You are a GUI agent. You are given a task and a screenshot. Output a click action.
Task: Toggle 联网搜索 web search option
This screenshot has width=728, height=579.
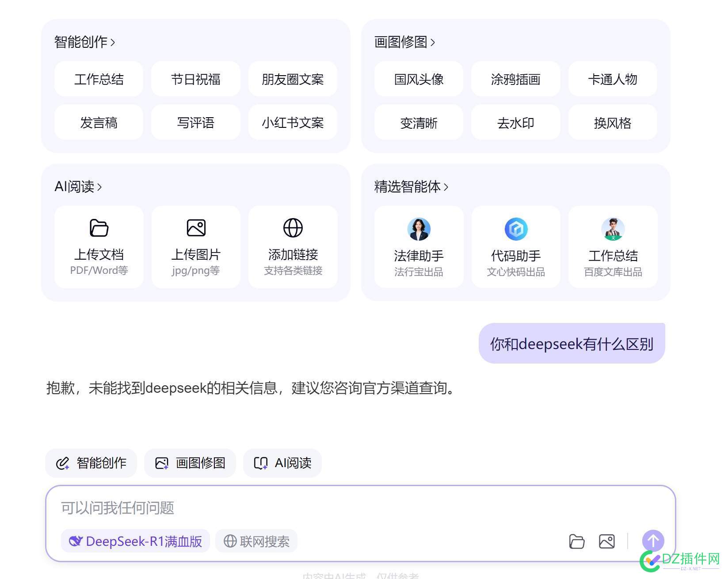[x=256, y=541]
